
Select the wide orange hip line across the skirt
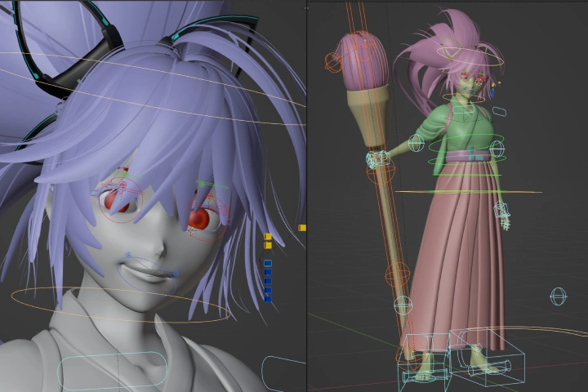469,192
